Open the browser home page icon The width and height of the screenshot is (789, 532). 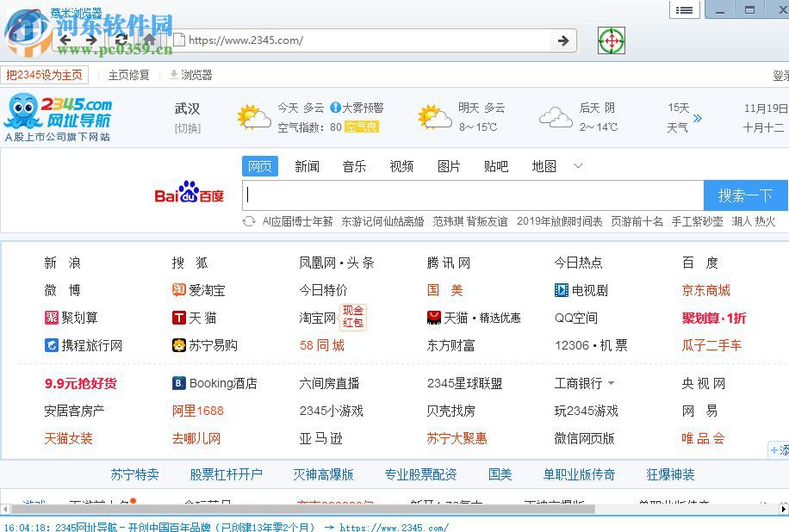[148, 40]
